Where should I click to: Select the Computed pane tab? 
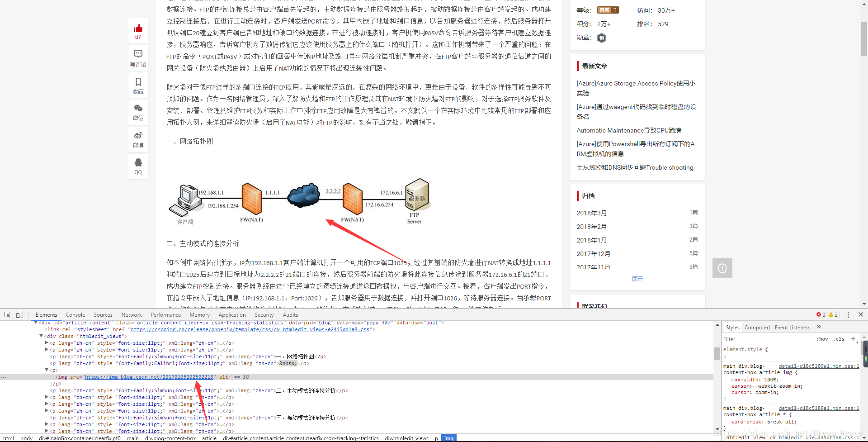tap(757, 328)
